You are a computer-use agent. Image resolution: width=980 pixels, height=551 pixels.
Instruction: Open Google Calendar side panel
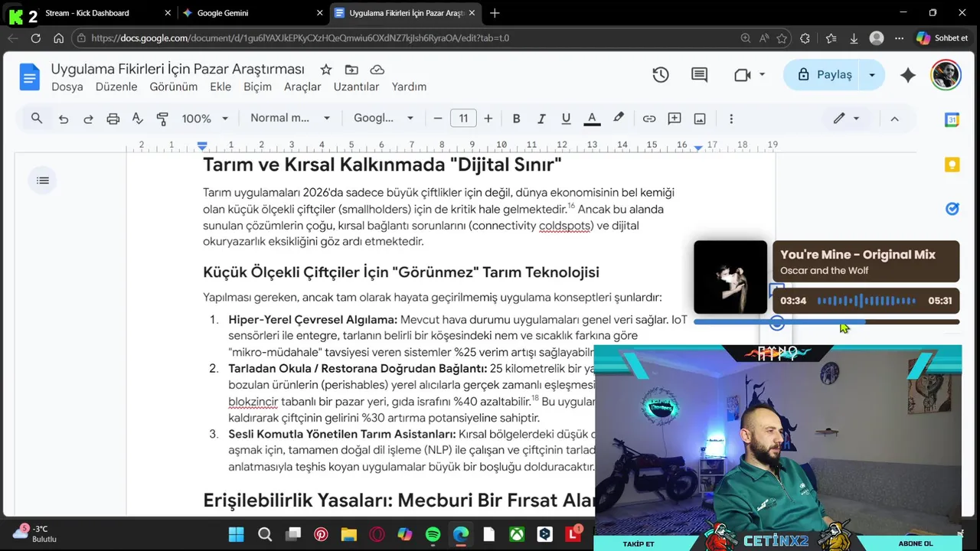click(x=952, y=120)
